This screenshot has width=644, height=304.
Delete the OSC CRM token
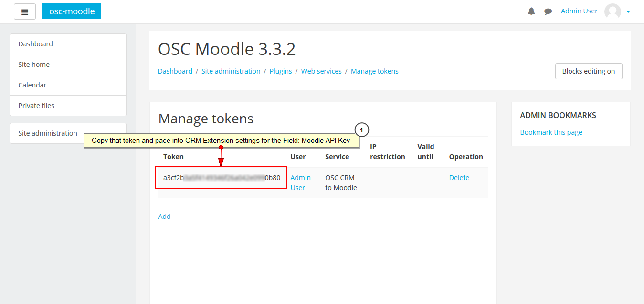tap(459, 178)
